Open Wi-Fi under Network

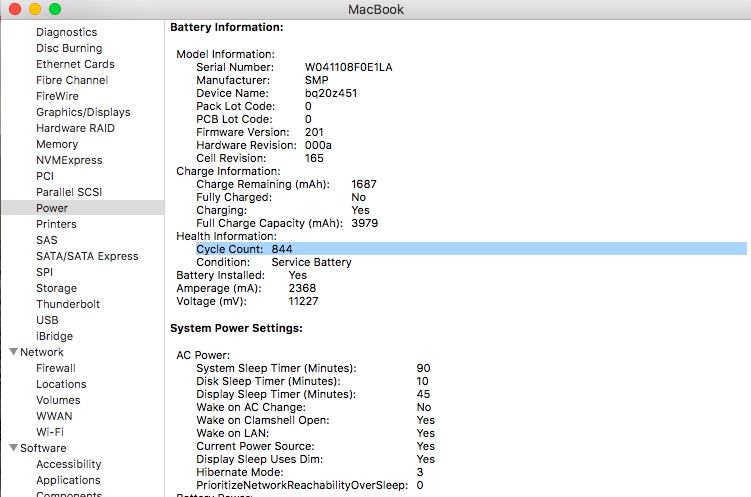(50, 432)
